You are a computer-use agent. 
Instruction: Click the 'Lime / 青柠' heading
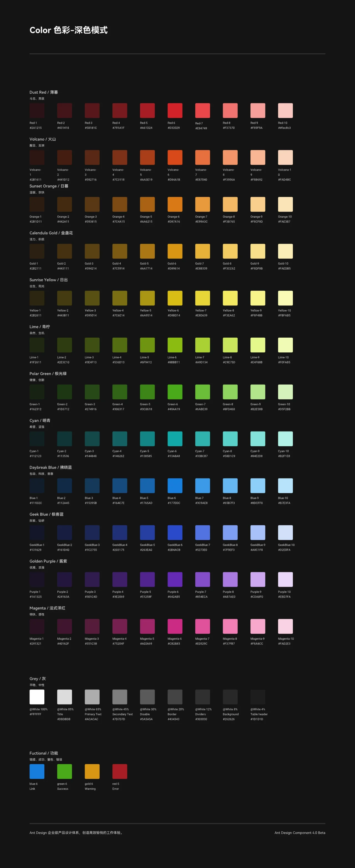[40, 326]
